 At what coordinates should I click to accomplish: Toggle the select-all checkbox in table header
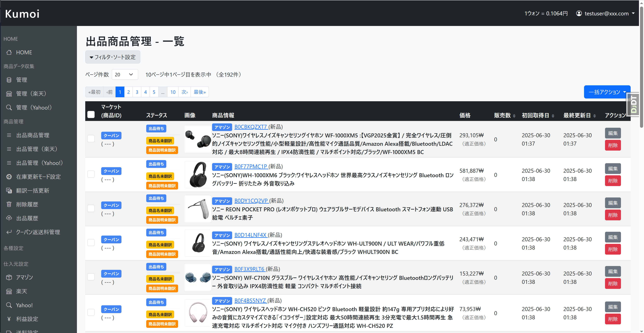click(91, 114)
